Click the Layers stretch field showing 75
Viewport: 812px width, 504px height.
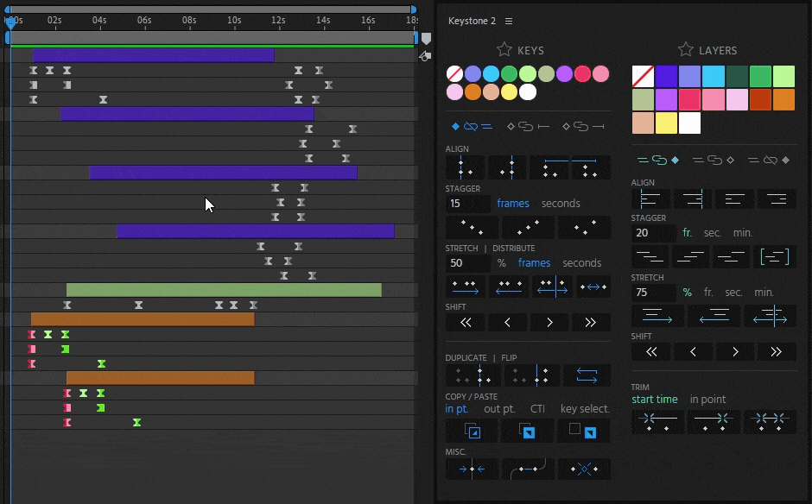(654, 293)
